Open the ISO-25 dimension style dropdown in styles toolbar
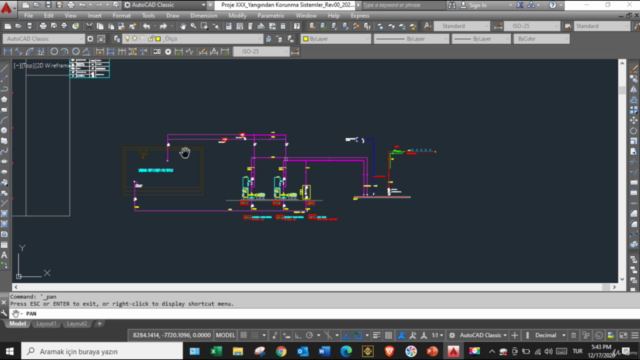The image size is (640, 360). [x=532, y=26]
